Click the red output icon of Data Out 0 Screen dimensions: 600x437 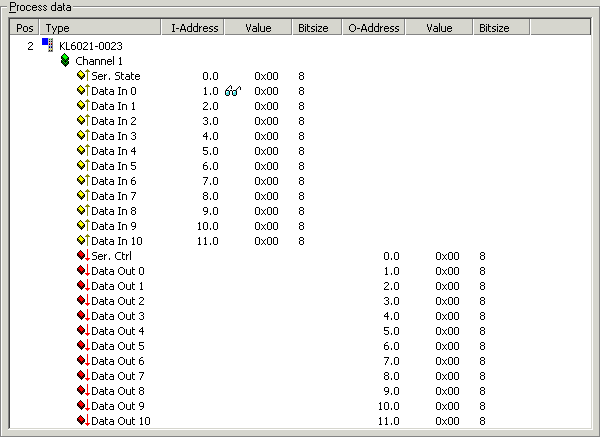(83, 270)
